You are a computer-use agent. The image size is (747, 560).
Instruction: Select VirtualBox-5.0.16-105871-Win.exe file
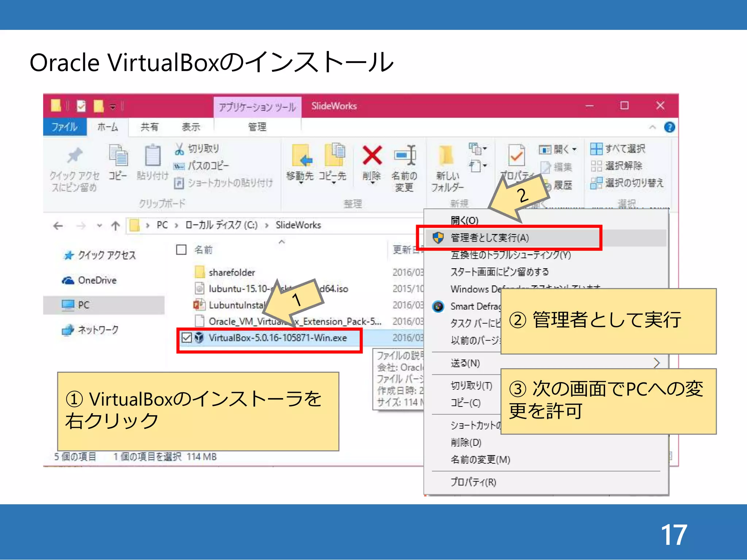click(271, 338)
